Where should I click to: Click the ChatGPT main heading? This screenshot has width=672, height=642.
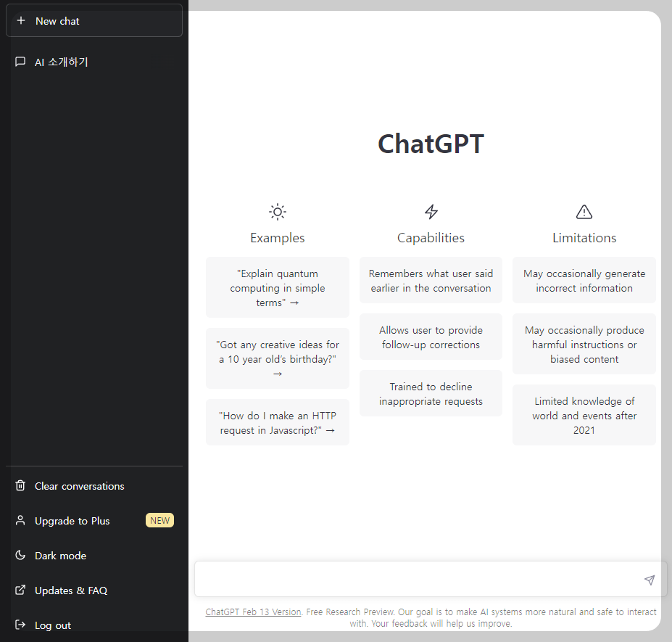(x=431, y=144)
